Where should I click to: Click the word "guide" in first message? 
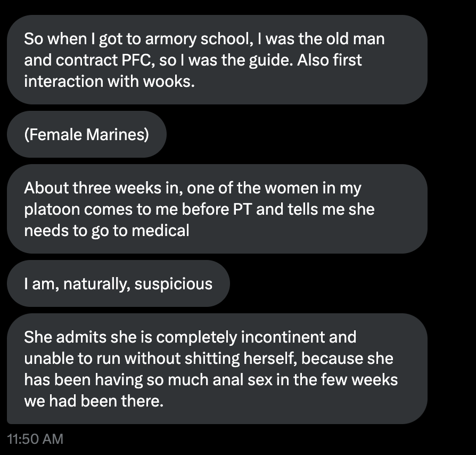(267, 60)
